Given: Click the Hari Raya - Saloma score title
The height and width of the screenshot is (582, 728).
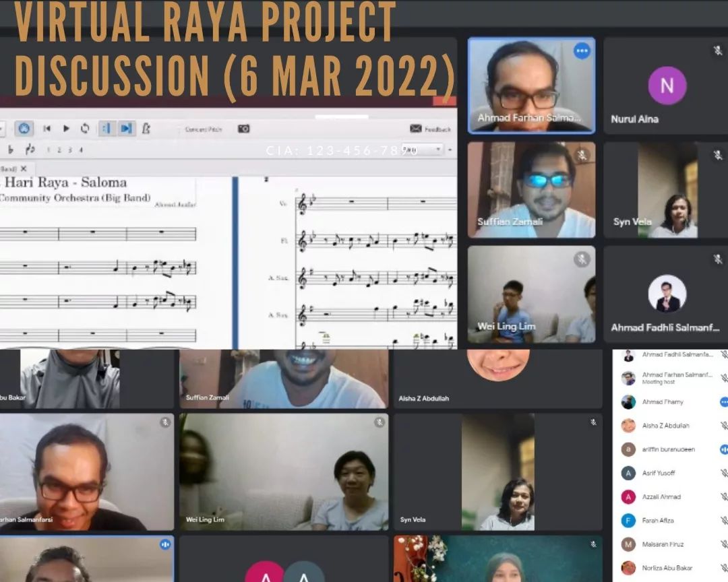Looking at the screenshot, I should tap(65, 182).
